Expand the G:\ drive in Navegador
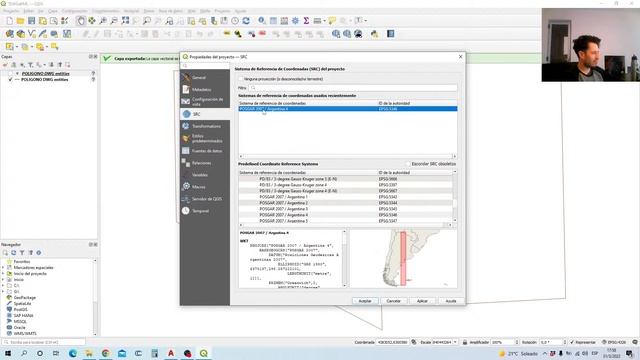The width and height of the screenshot is (640, 360). pos(3,292)
